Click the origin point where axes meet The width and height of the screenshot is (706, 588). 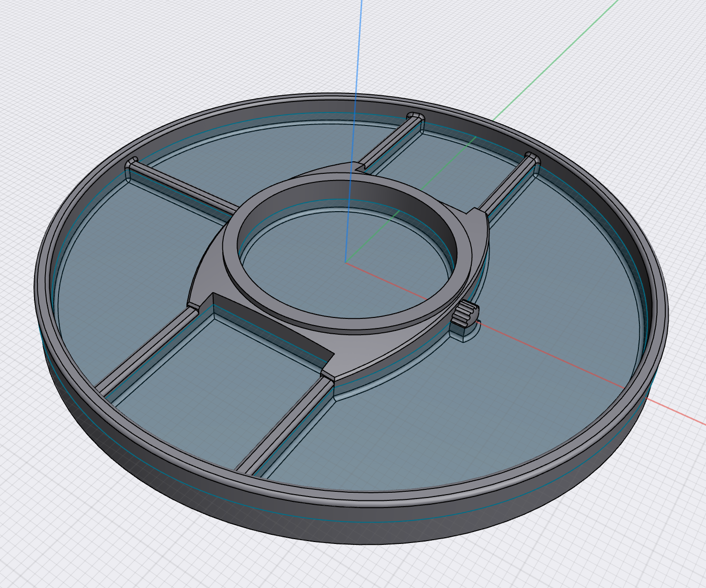coord(346,262)
